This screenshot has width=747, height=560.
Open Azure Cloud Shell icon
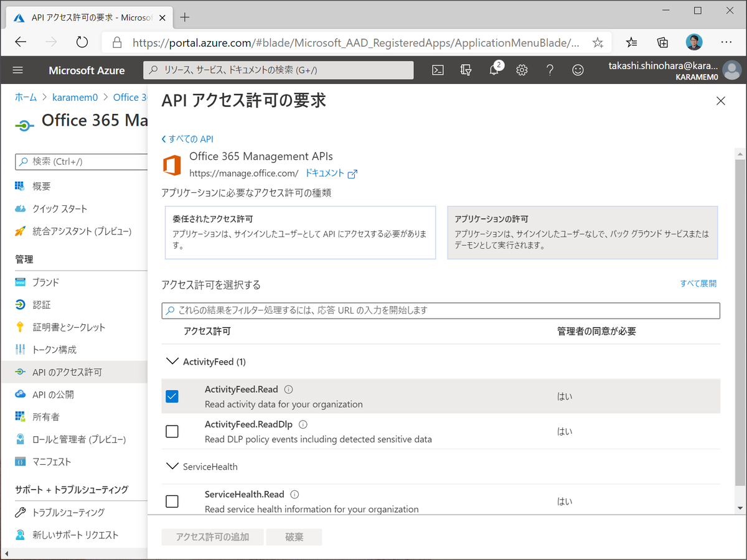(438, 70)
